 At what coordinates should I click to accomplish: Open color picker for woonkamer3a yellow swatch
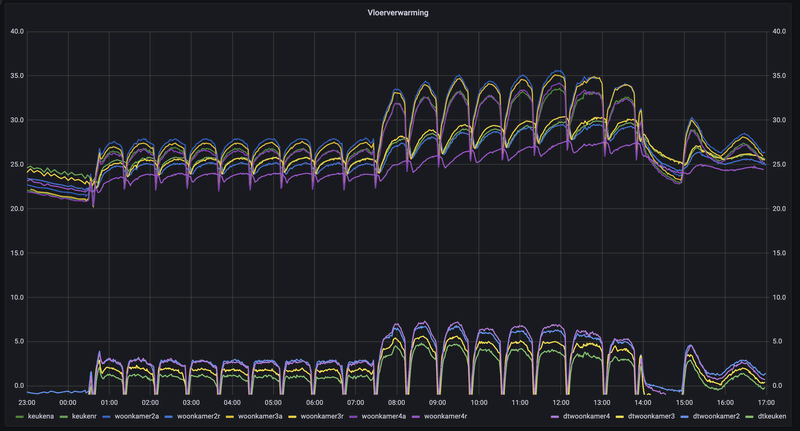[231, 417]
